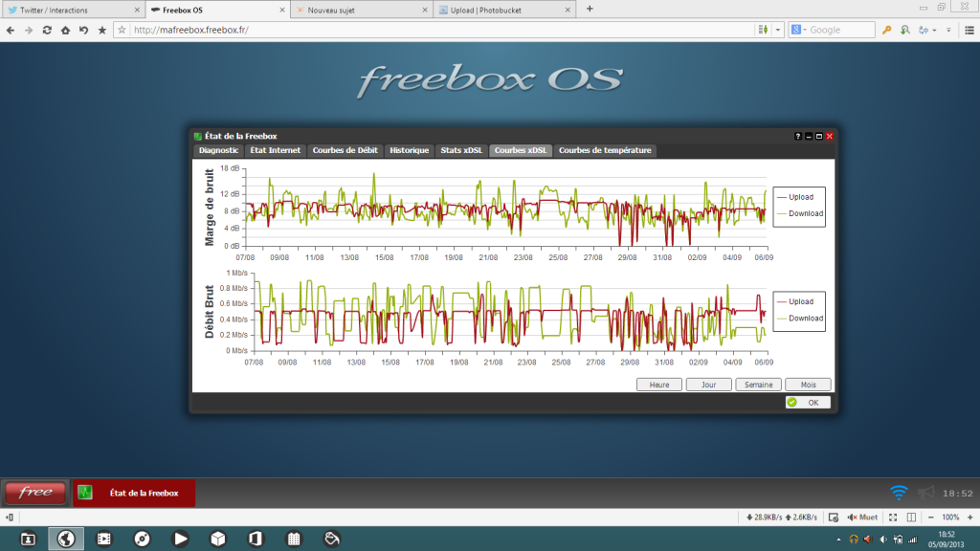Switch the browser to fullscreen mode
This screenshot has width=980, height=551.
pos(893,518)
